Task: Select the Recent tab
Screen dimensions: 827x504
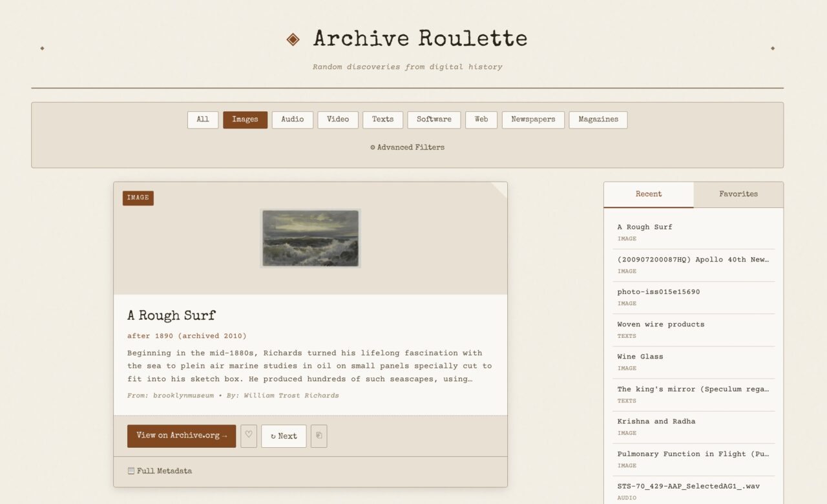Action: click(648, 194)
